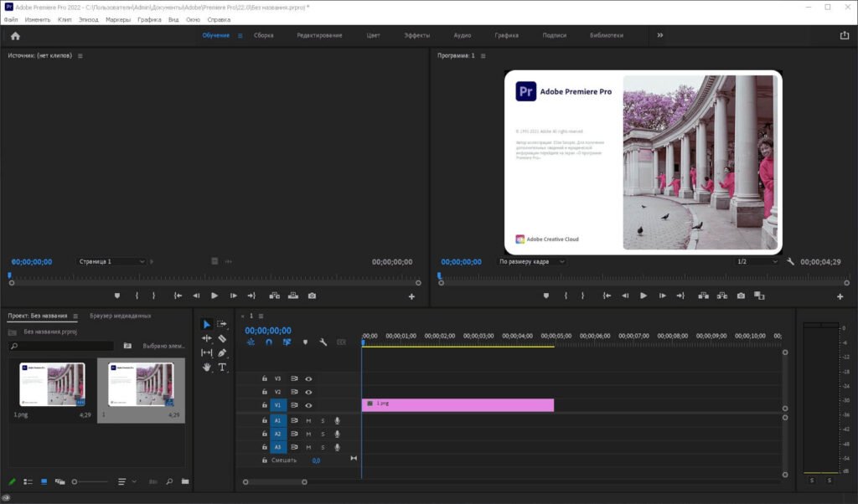The width and height of the screenshot is (858, 504).
Task: Step forward one frame in Program monitor
Action: (662, 296)
